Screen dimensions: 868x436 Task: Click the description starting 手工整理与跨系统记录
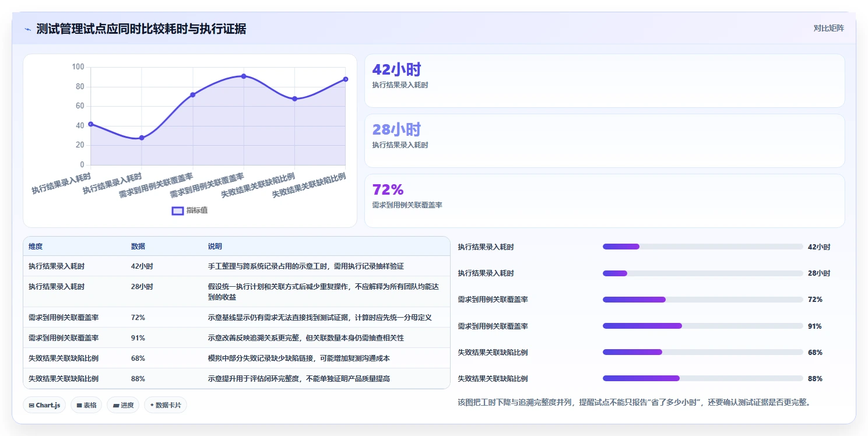click(x=306, y=266)
